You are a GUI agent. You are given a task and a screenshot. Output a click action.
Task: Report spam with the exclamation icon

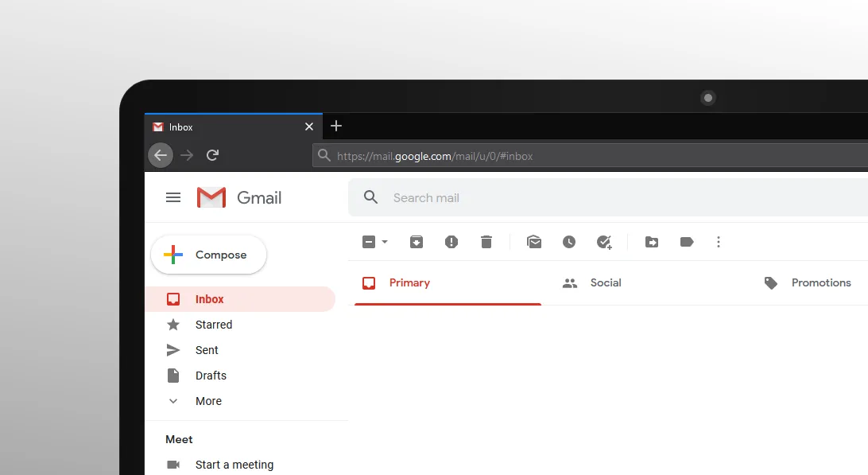click(x=451, y=242)
